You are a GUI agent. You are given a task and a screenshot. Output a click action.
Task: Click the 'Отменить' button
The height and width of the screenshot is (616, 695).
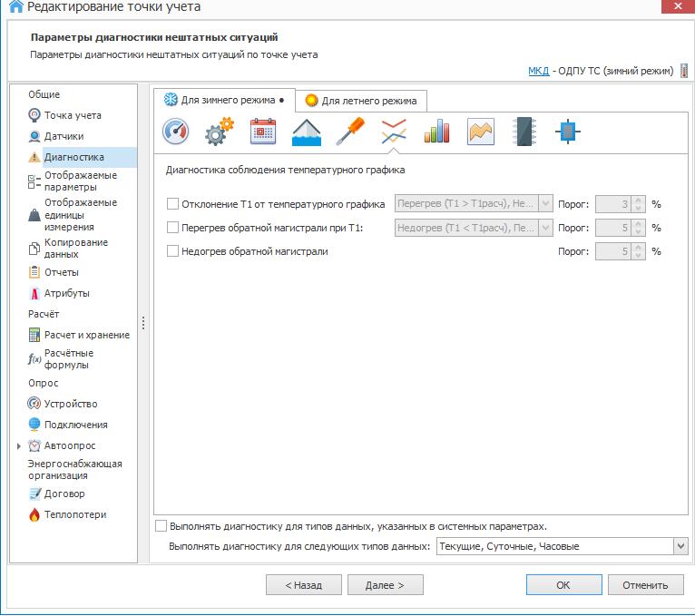(x=645, y=585)
